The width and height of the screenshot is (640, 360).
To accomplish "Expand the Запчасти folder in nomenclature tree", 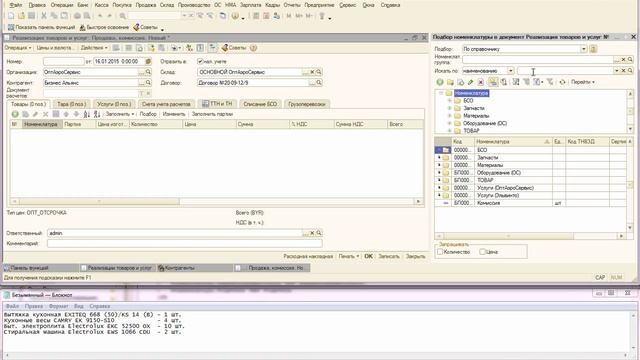I will 449,108.
